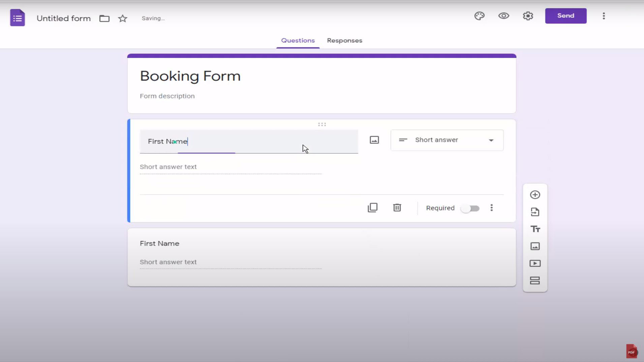This screenshot has width=644, height=362.
Task: Insert image into the question title
Action: [374, 140]
